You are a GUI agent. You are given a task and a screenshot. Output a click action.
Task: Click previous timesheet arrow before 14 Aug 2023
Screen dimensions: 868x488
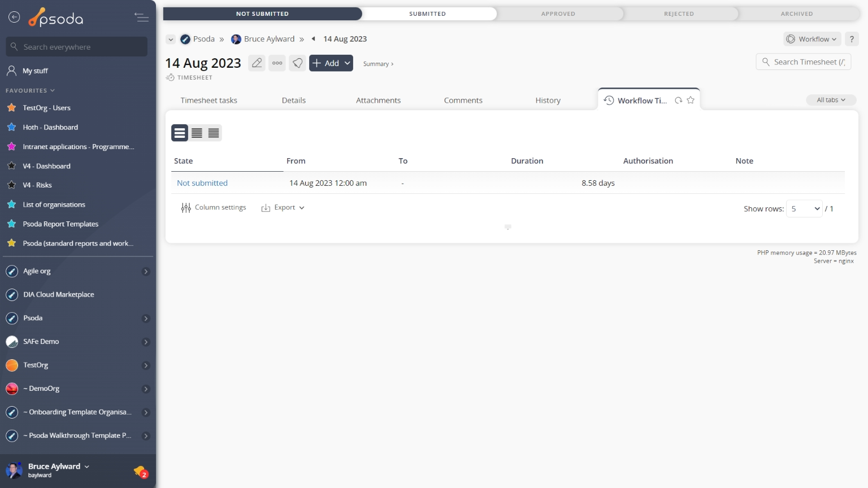click(x=313, y=39)
